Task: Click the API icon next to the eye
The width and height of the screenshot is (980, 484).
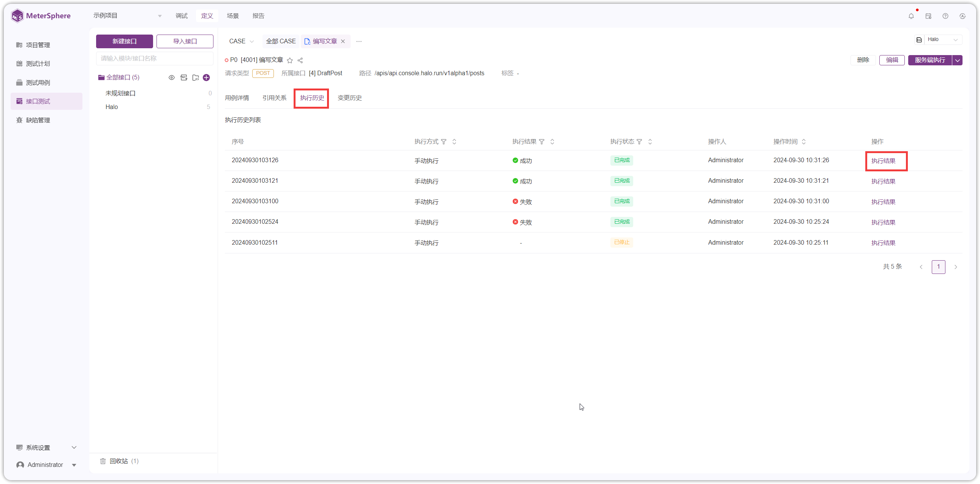Action: click(x=184, y=78)
